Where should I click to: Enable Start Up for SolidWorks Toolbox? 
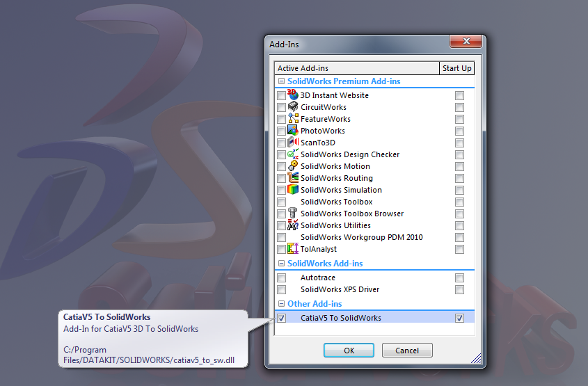459,202
